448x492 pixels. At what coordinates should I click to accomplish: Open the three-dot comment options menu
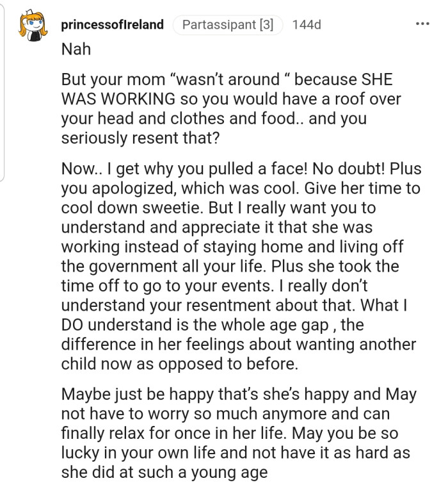click(422, 25)
